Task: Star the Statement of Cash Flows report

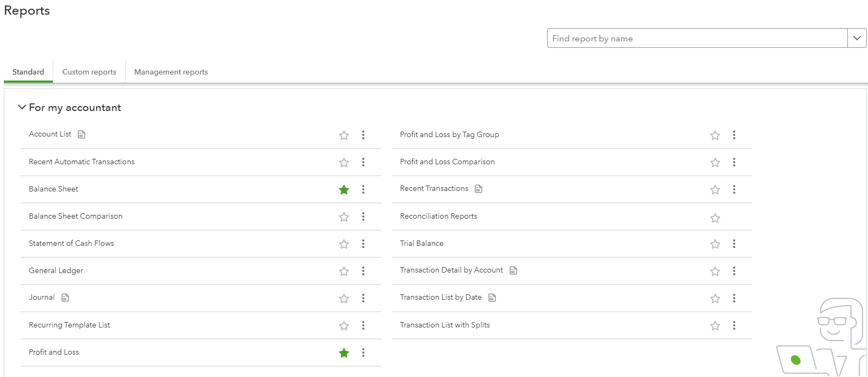Action: 344,244
